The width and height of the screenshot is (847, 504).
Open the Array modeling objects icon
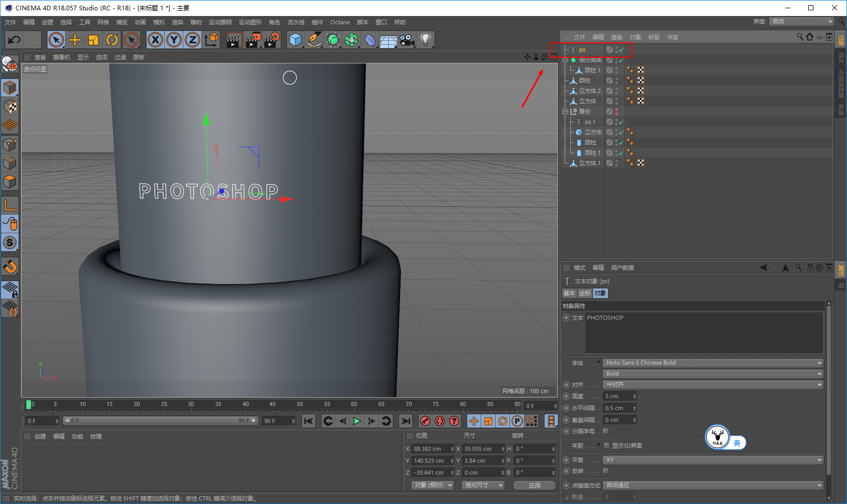pos(351,40)
